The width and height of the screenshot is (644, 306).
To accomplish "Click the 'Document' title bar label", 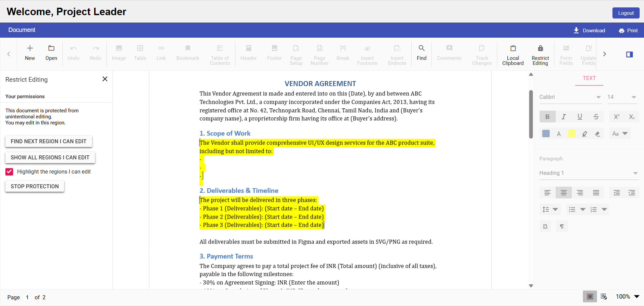I will pos(22,30).
